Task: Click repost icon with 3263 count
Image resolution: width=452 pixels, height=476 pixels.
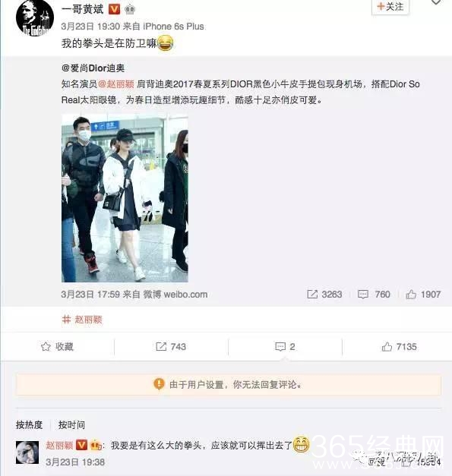Action: [x=324, y=294]
